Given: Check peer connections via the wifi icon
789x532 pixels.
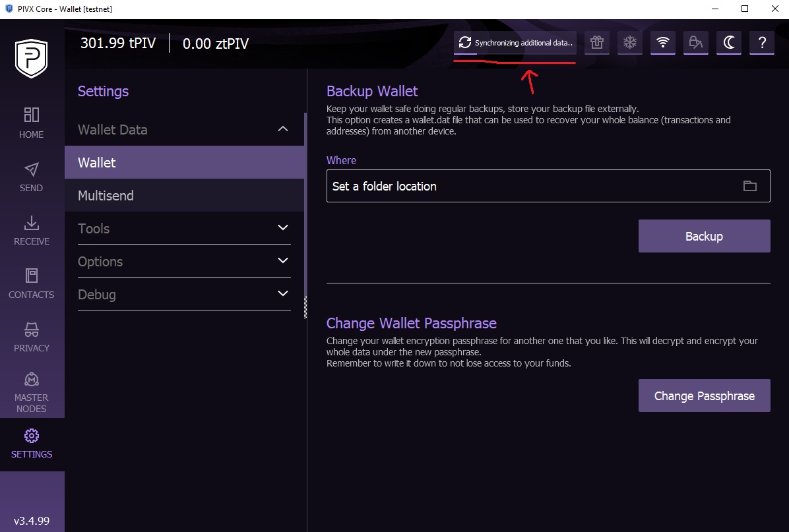Looking at the screenshot, I should click(662, 43).
